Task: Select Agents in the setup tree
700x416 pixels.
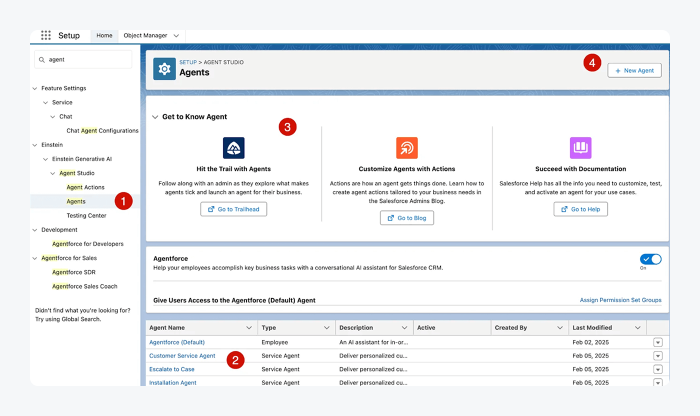Action: pos(76,201)
